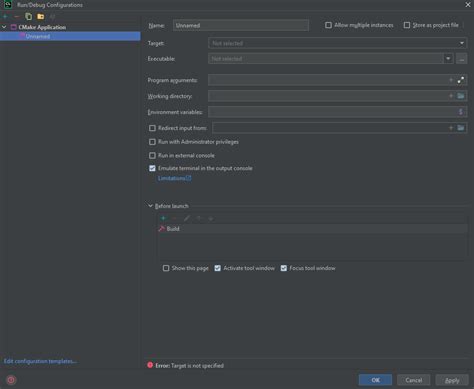Insert macro in Working directory
474x389 pixels.
pyautogui.click(x=451, y=96)
